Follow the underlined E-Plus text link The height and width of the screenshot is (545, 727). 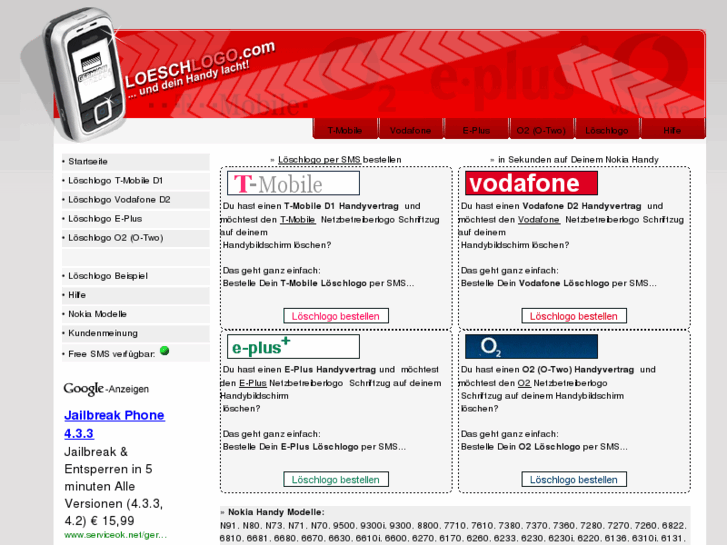pyautogui.click(x=253, y=383)
